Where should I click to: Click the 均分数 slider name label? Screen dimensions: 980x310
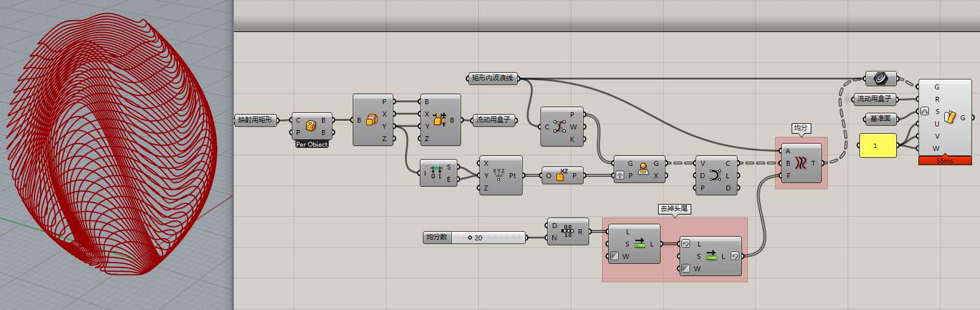point(438,237)
